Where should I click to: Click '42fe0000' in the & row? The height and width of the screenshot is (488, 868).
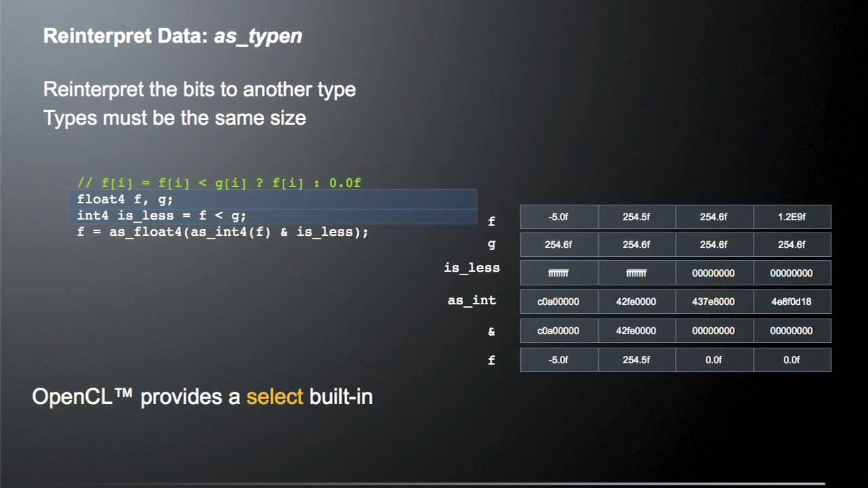(x=637, y=331)
